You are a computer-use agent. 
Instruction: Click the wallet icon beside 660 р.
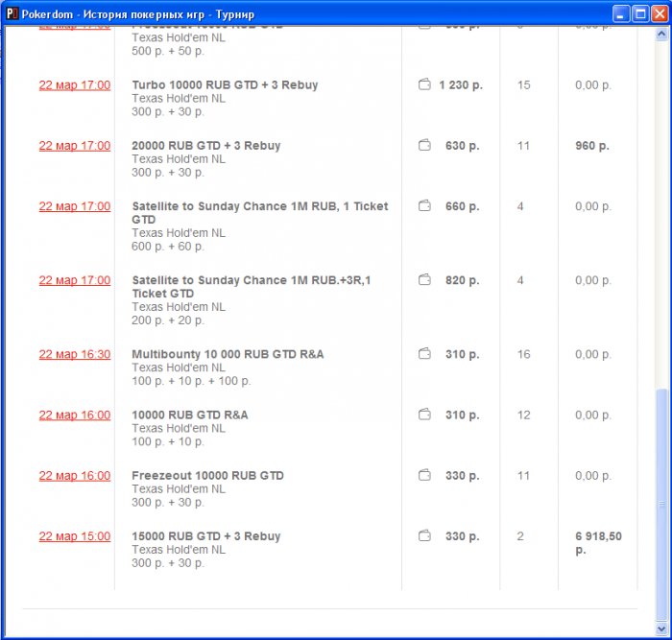pyautogui.click(x=424, y=205)
